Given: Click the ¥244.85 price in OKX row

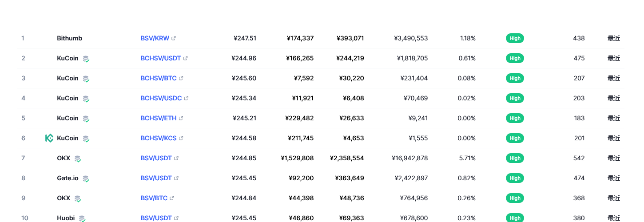Looking at the screenshot, I should tap(244, 158).
